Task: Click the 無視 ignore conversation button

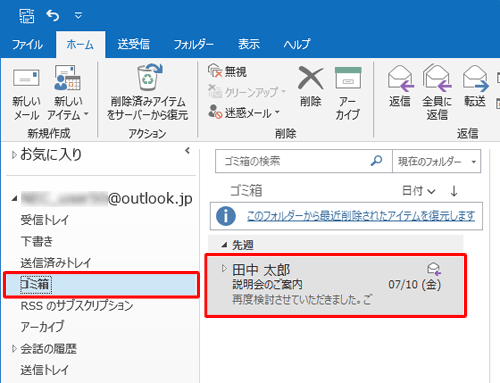Action: coord(227,71)
